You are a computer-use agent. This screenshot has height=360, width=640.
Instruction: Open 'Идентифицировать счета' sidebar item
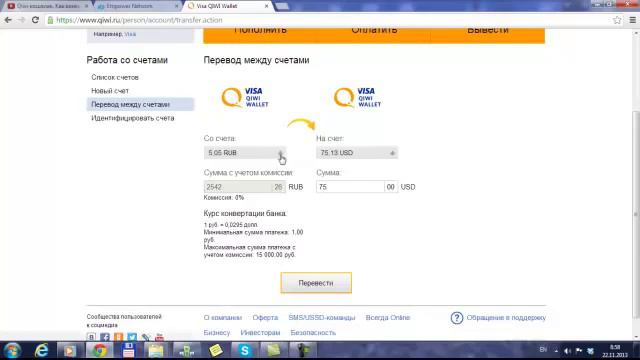[x=133, y=118]
